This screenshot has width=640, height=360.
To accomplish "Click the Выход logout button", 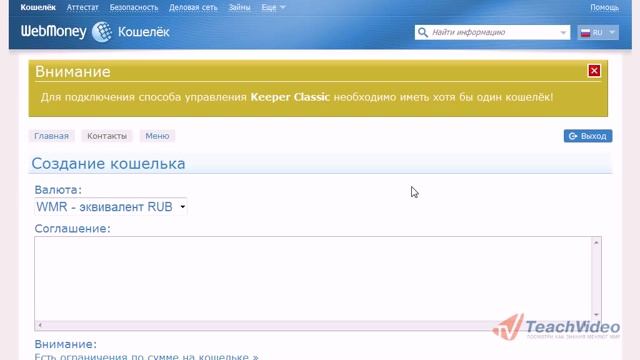I will pyautogui.click(x=588, y=136).
